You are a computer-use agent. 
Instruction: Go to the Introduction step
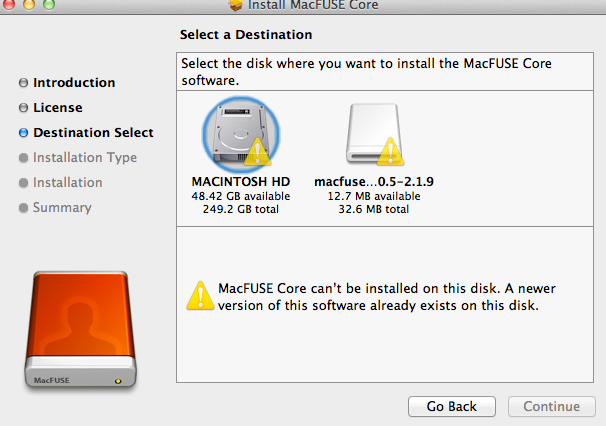click(x=74, y=83)
